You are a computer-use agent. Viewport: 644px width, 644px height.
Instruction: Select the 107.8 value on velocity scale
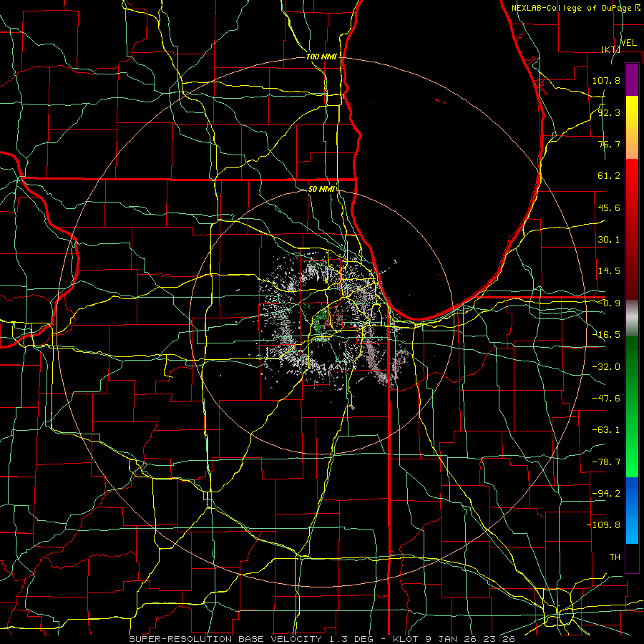pyautogui.click(x=606, y=80)
